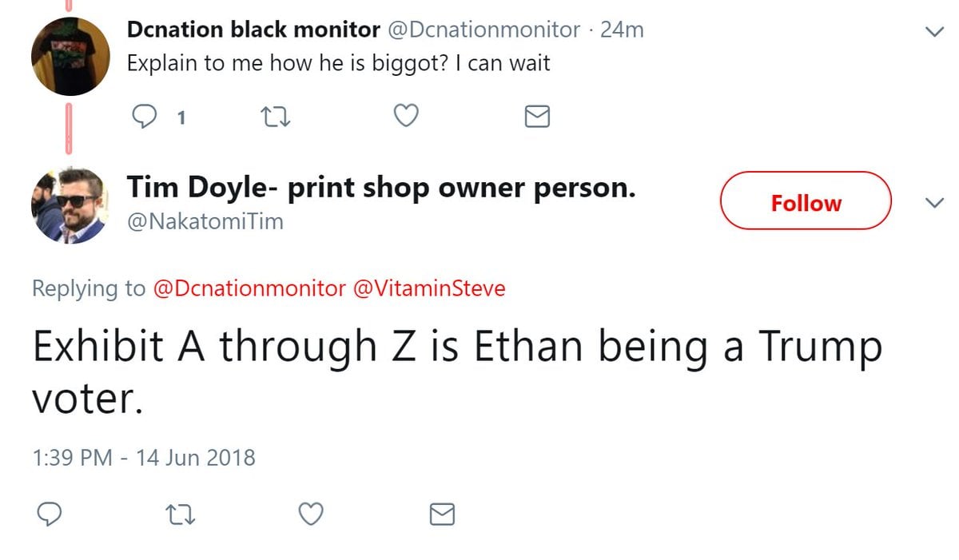Open Tim Doyle display name profile
959x560 pixels.
381,189
